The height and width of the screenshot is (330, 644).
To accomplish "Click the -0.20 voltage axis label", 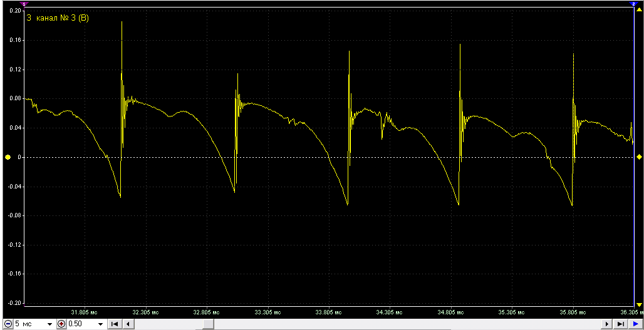I will [14, 303].
